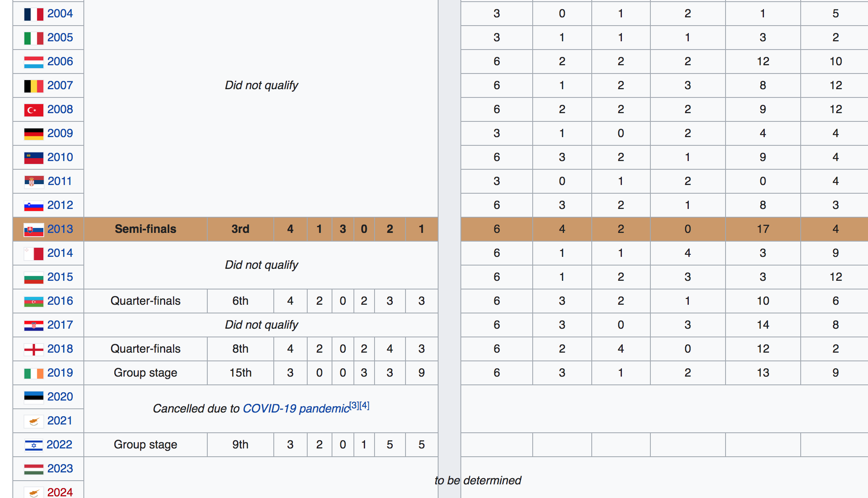
Task: Click the Estonia flag icon beside 2020
Action: [33, 397]
